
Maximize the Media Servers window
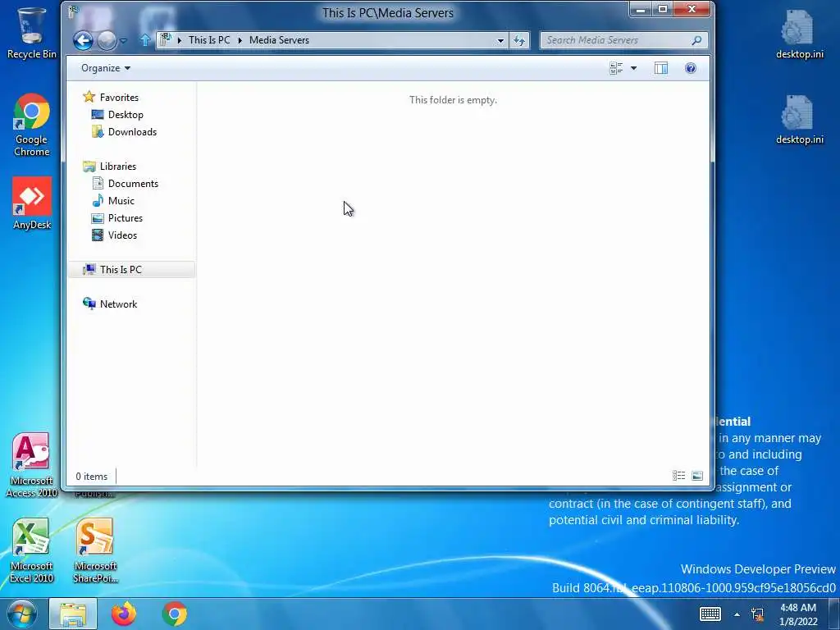coord(663,9)
